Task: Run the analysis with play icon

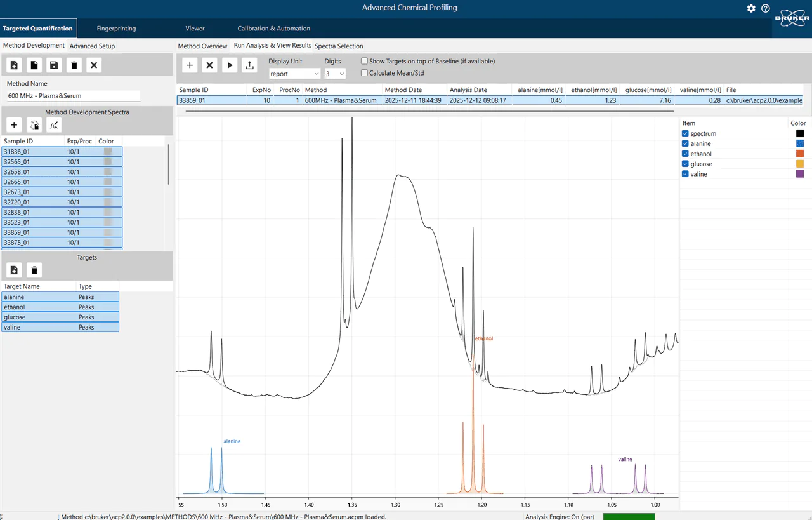Action: tap(230, 65)
